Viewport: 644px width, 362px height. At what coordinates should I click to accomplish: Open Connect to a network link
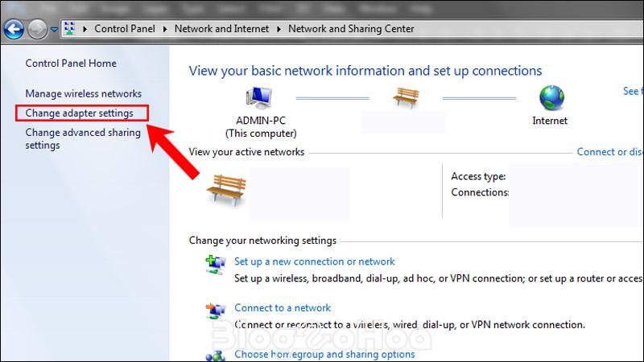pos(283,308)
